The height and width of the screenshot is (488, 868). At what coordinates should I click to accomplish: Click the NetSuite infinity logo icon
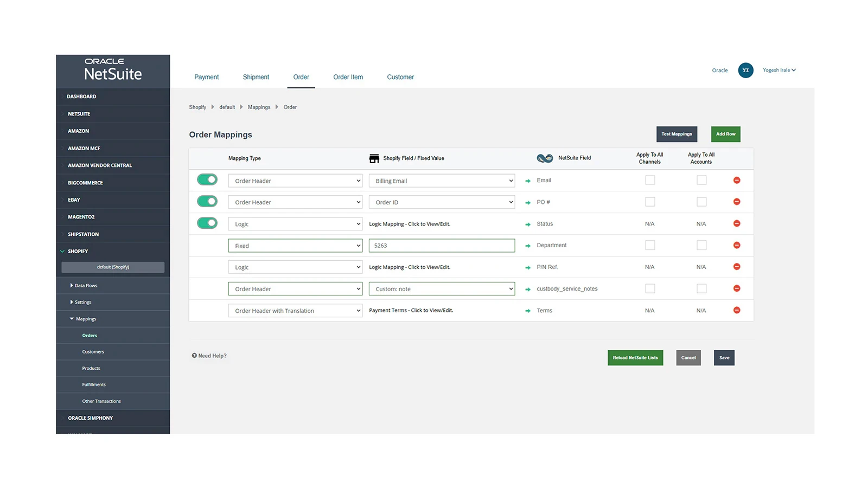[x=545, y=158]
